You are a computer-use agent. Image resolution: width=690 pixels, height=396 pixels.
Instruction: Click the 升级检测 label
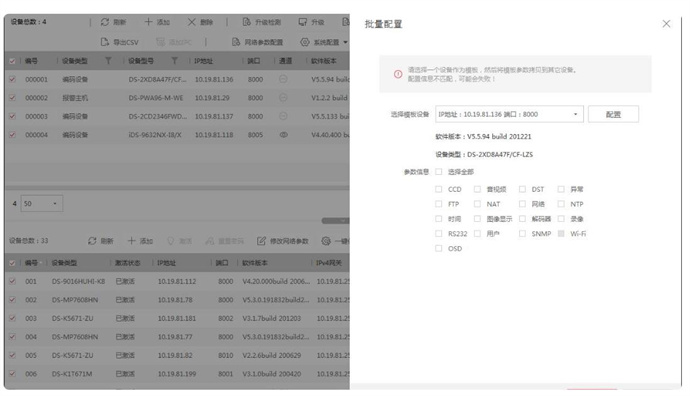(268, 22)
